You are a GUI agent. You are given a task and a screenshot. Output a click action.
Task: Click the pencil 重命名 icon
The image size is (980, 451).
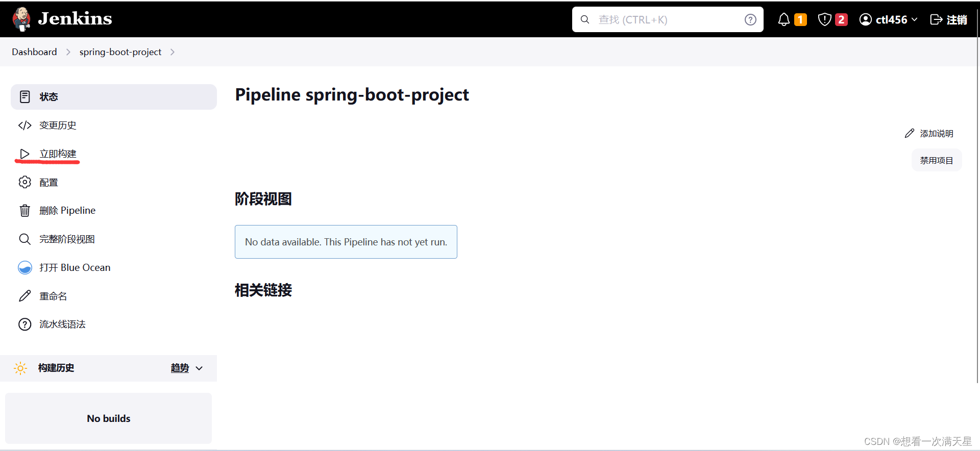point(24,296)
